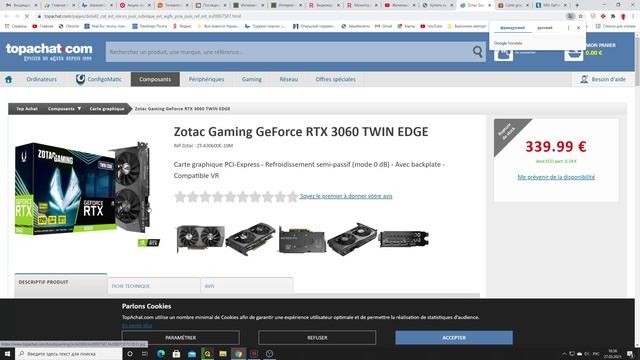This screenshot has width=640, height=360.
Task: Open Google Translate options menu (three dots)
Action: pyautogui.click(x=568, y=28)
